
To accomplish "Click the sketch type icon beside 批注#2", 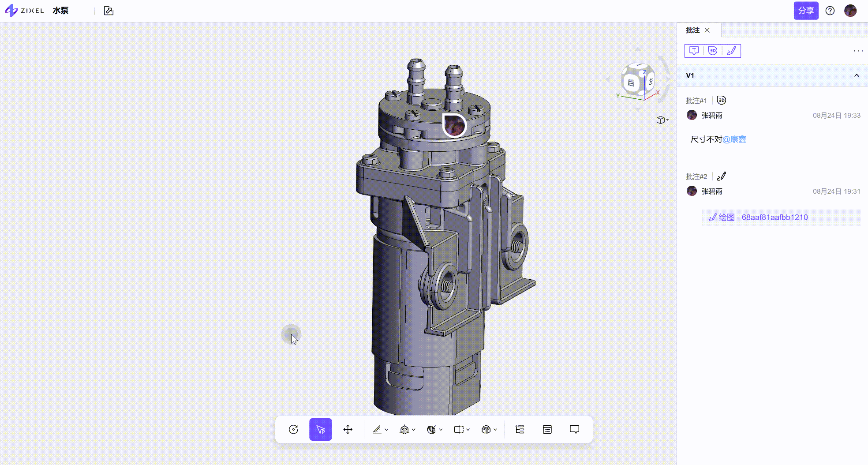I will click(722, 176).
